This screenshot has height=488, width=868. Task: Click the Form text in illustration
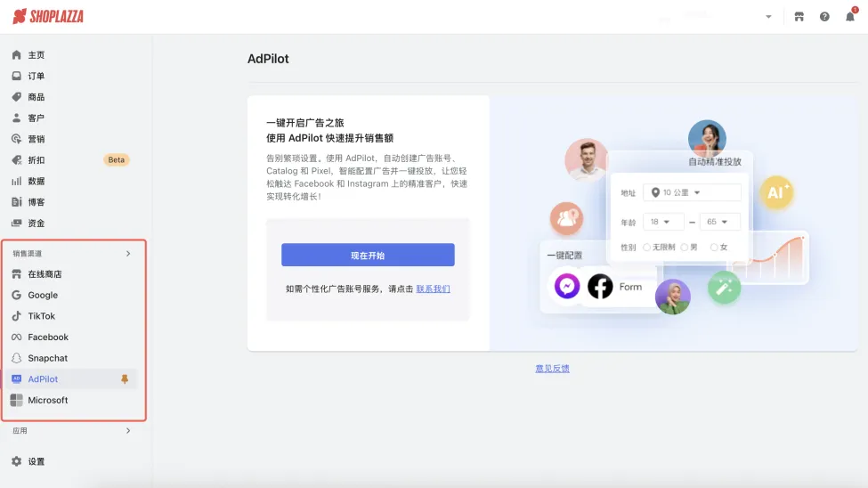(x=630, y=287)
